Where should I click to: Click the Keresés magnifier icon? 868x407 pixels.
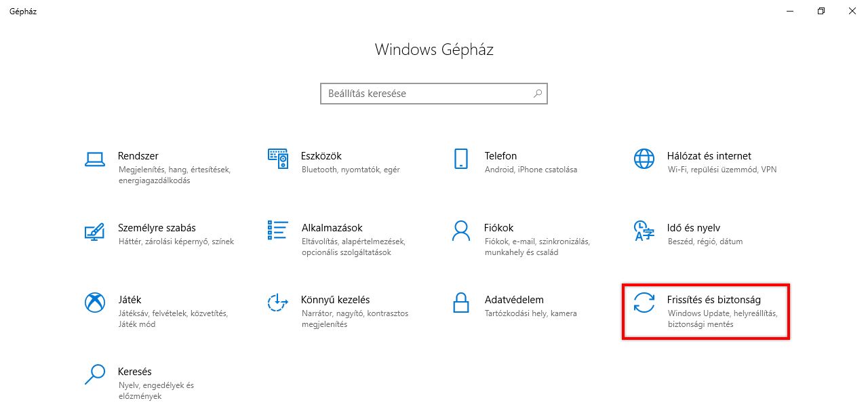click(94, 374)
